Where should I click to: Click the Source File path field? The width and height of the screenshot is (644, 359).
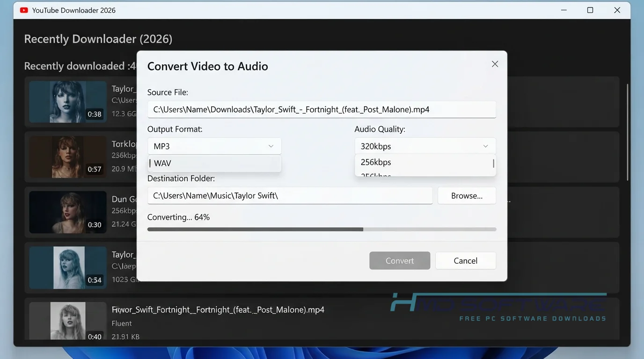click(322, 109)
